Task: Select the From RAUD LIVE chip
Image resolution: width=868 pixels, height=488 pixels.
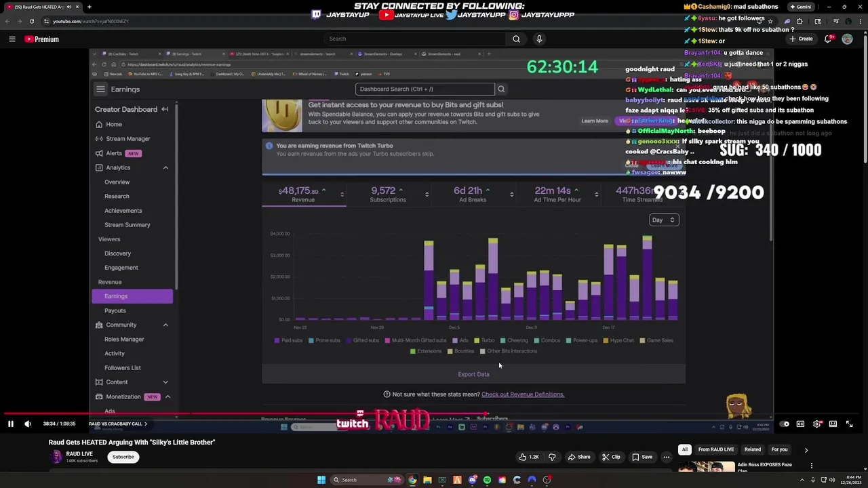Action: click(716, 449)
